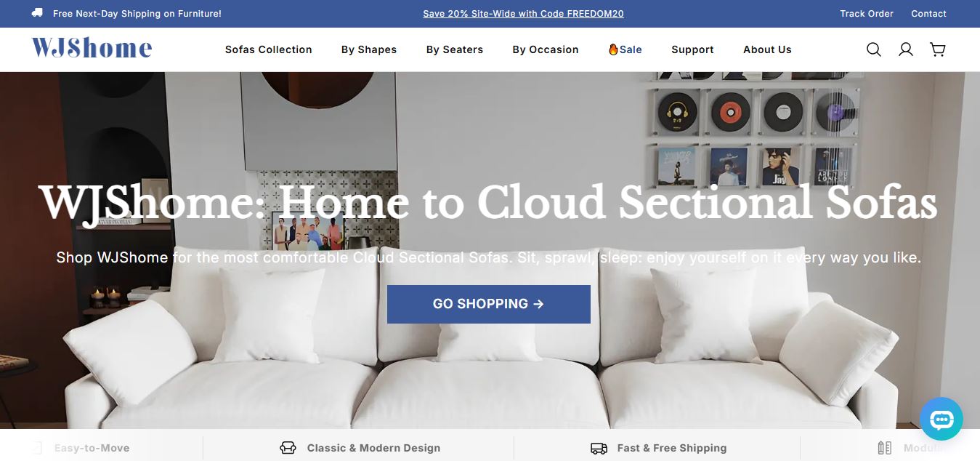The image size is (980, 461).
Task: Open the live chat bubble
Action: coord(941,419)
